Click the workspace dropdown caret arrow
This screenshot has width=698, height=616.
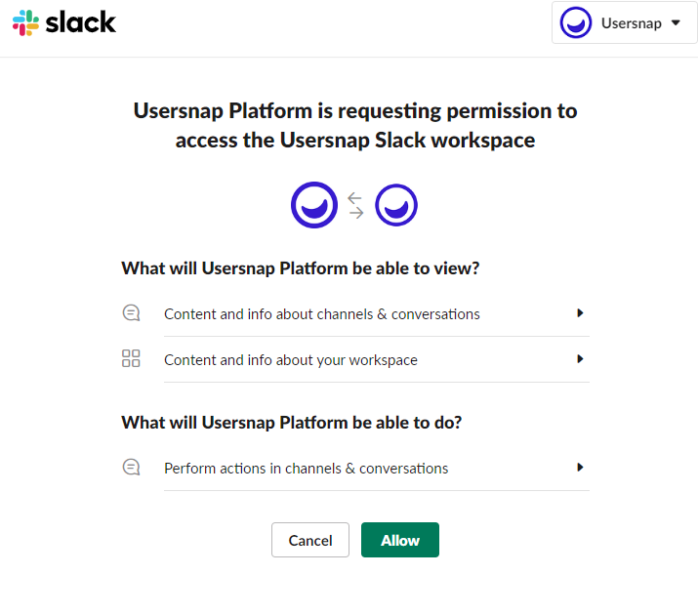click(676, 22)
